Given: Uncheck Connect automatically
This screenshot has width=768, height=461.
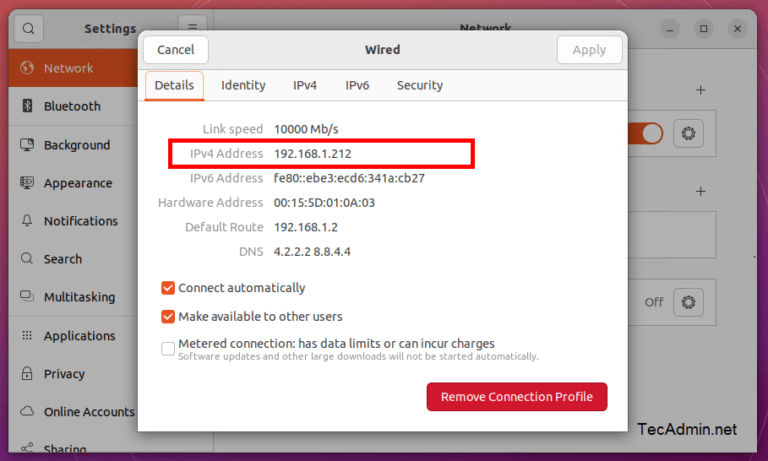Looking at the screenshot, I should click(168, 288).
